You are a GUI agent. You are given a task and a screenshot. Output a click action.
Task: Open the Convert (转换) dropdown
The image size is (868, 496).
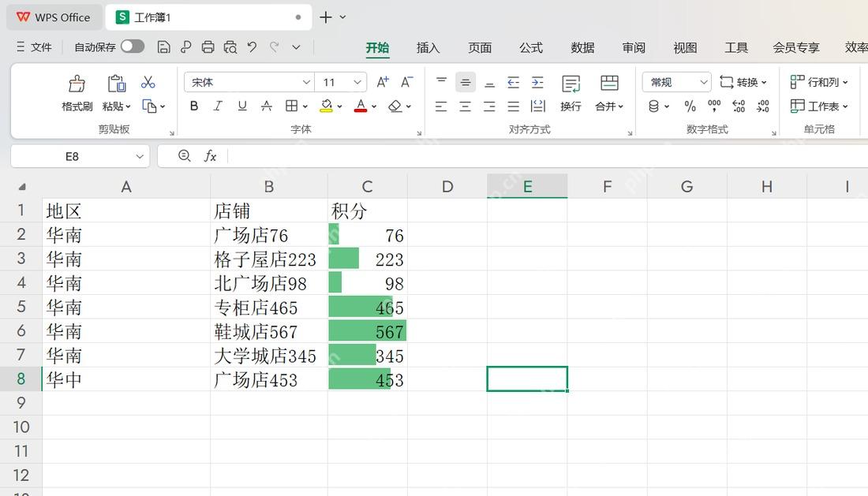pyautogui.click(x=743, y=82)
